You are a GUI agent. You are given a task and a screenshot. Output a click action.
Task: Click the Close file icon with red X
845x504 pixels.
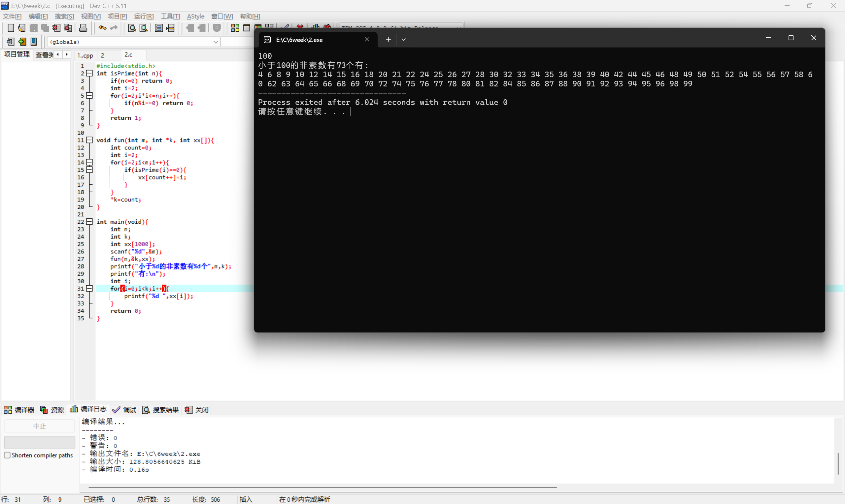pos(56,28)
